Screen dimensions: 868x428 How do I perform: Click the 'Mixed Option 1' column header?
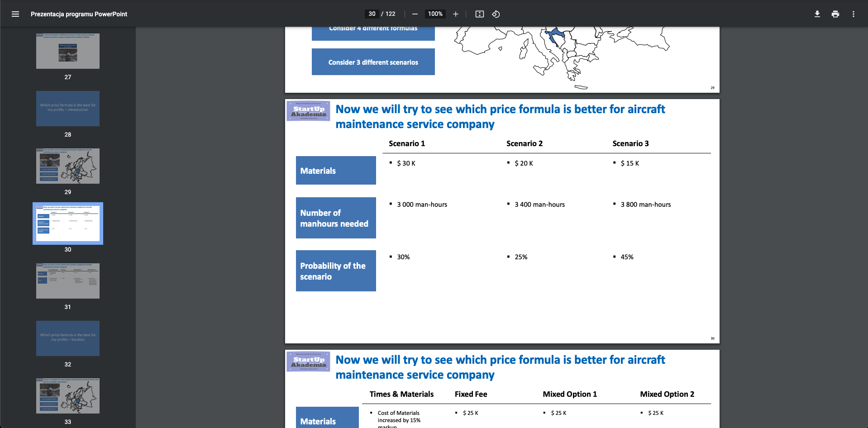570,394
